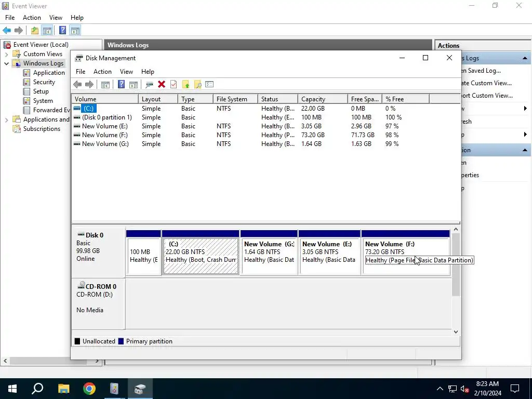Sort by Capacity column header
This screenshot has width=532, height=399.
tap(323, 99)
